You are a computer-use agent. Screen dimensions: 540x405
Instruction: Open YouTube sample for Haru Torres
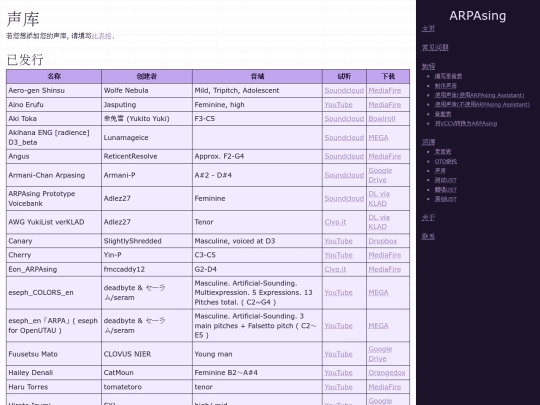338,387
